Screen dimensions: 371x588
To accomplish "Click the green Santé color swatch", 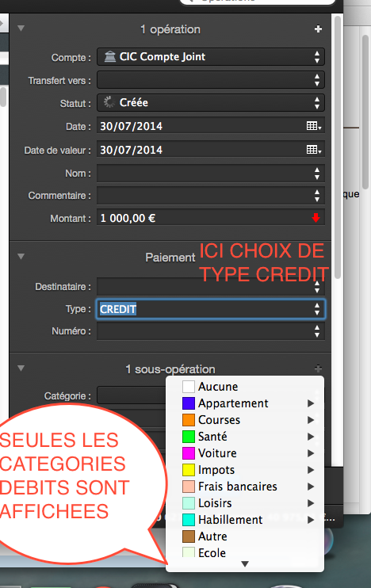I will tap(189, 437).
